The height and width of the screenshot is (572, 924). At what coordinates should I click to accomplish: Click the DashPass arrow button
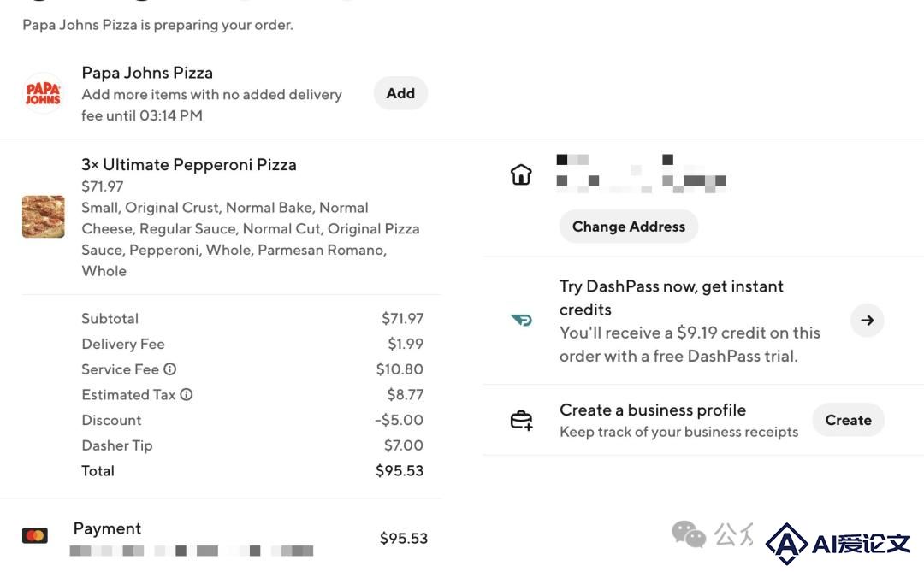point(867,321)
